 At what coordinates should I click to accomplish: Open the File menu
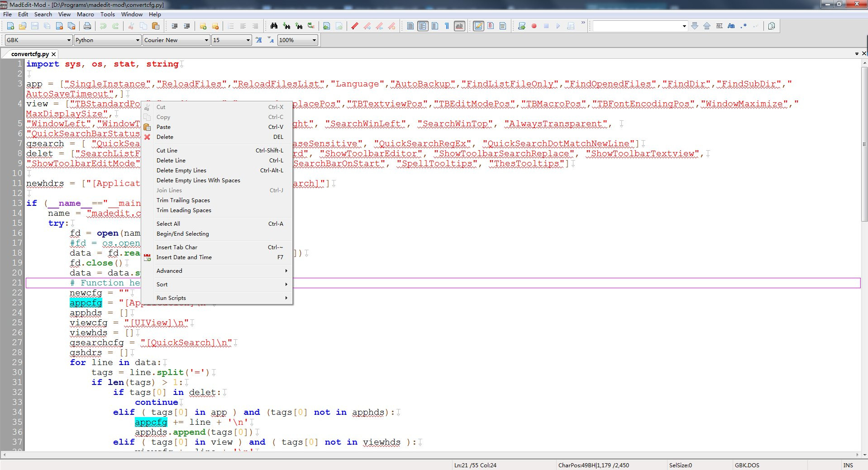[x=7, y=14]
